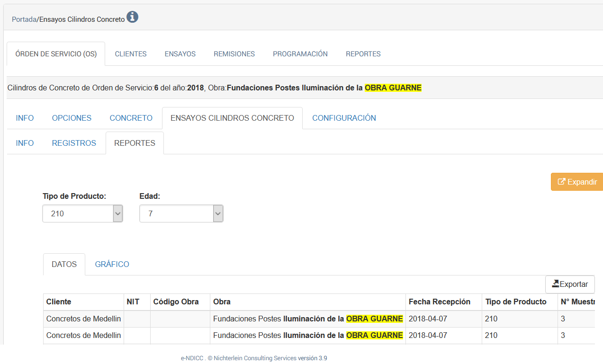Open the CONCRETO tab
Image resolution: width=603 pixels, height=364 pixels.
[131, 118]
